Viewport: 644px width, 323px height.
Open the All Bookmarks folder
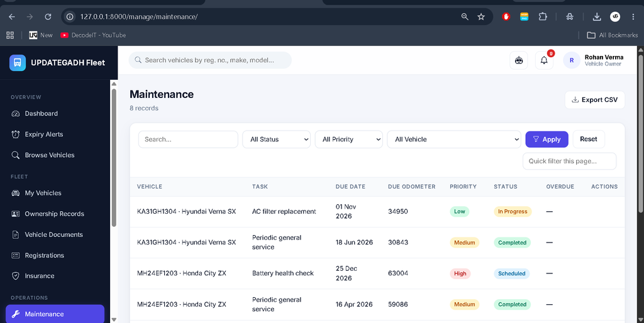[613, 35]
